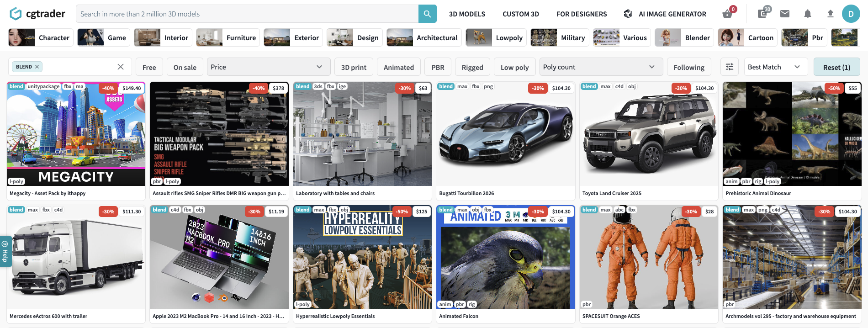The width and height of the screenshot is (868, 328).
Task: Toggle the On sale filter
Action: (x=185, y=67)
